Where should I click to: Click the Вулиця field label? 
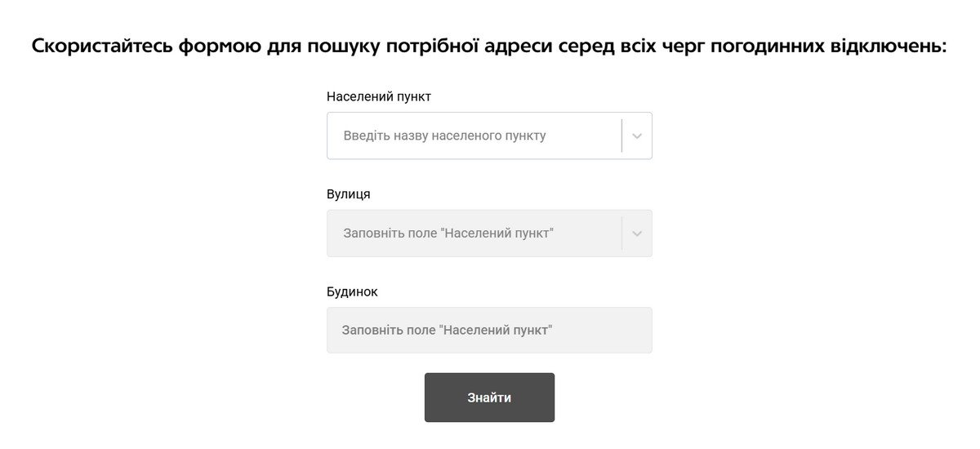tap(348, 194)
